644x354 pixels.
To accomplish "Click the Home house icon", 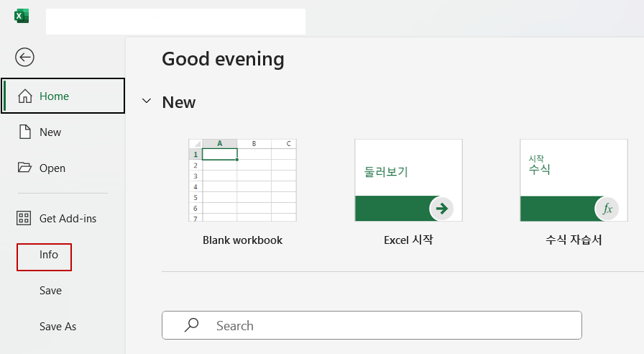I will [25, 96].
